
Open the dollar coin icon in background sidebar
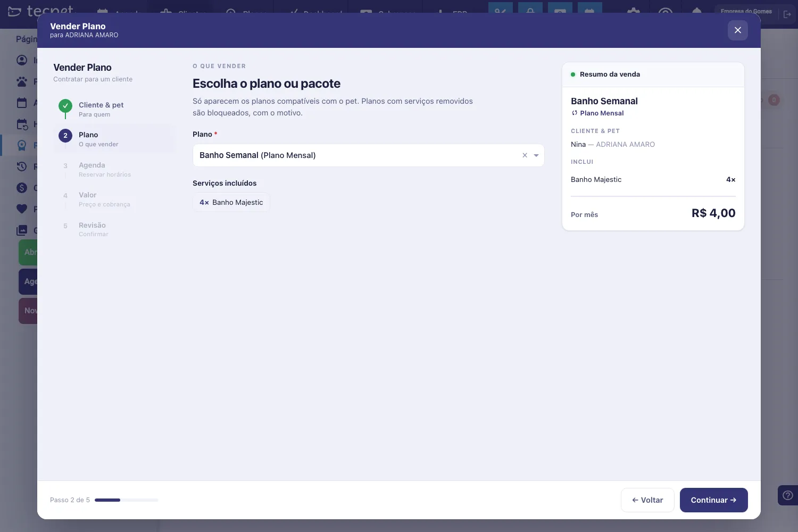pyautogui.click(x=22, y=188)
